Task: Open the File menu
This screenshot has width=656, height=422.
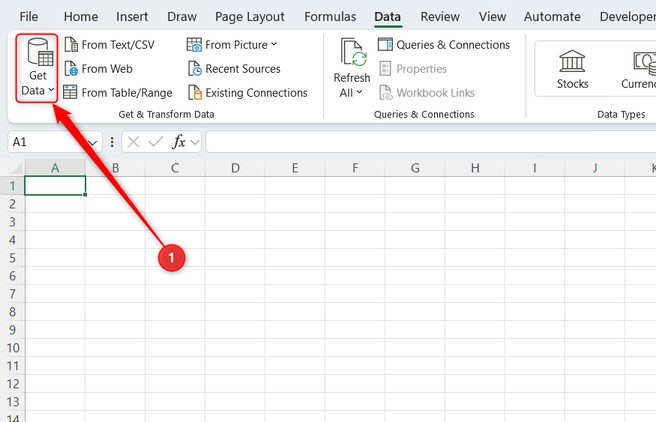Action: click(28, 17)
